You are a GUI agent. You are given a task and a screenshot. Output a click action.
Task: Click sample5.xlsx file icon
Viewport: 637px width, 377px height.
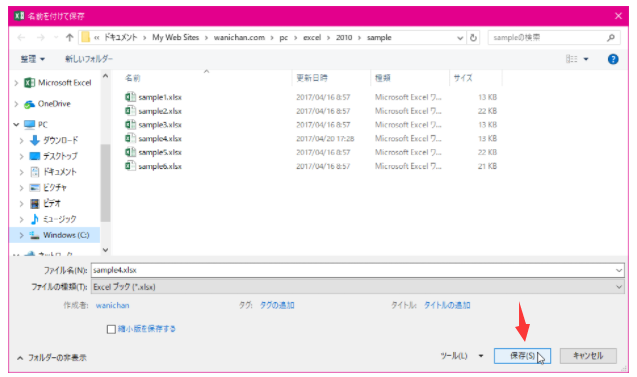pos(130,152)
